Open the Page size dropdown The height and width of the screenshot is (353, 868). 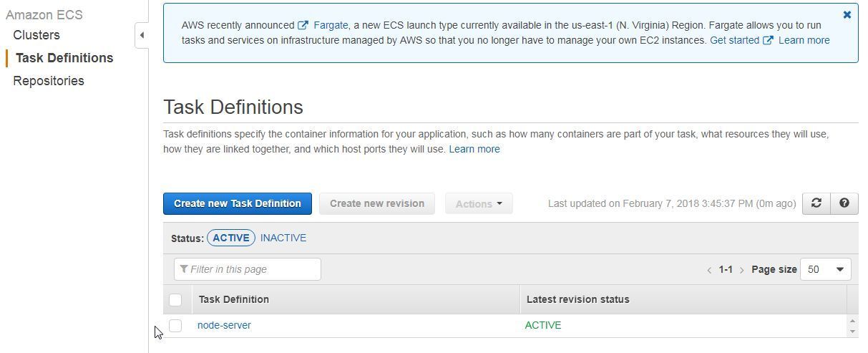(x=825, y=269)
